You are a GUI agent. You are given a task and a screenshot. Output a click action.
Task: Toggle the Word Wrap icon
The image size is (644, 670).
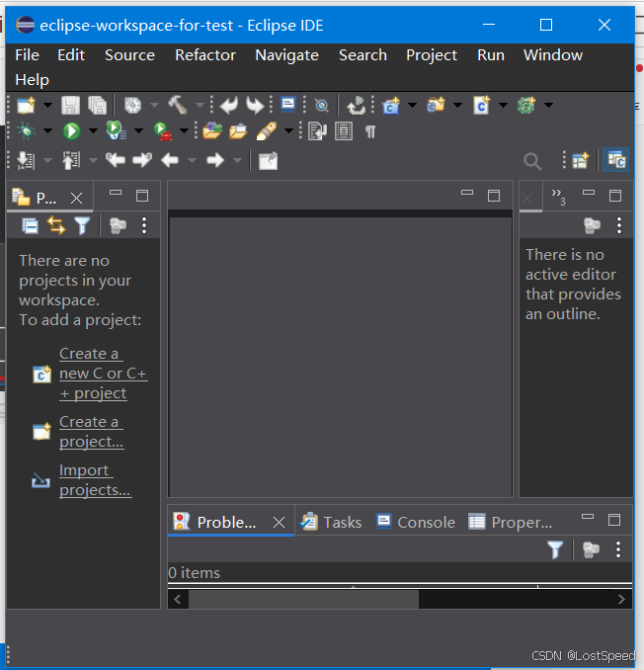pos(317,131)
